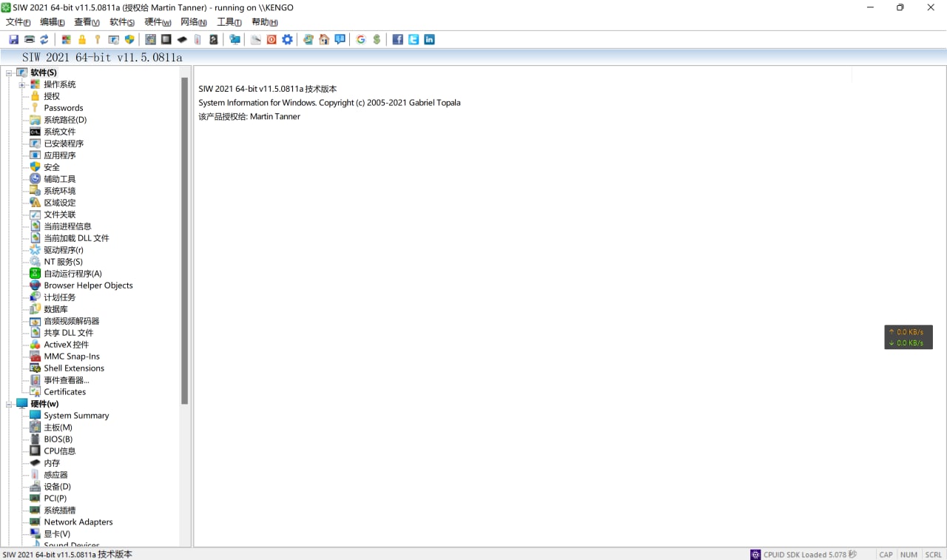Click the Refresh arrows toolbar icon
This screenshot has width=947, height=560.
(x=44, y=40)
